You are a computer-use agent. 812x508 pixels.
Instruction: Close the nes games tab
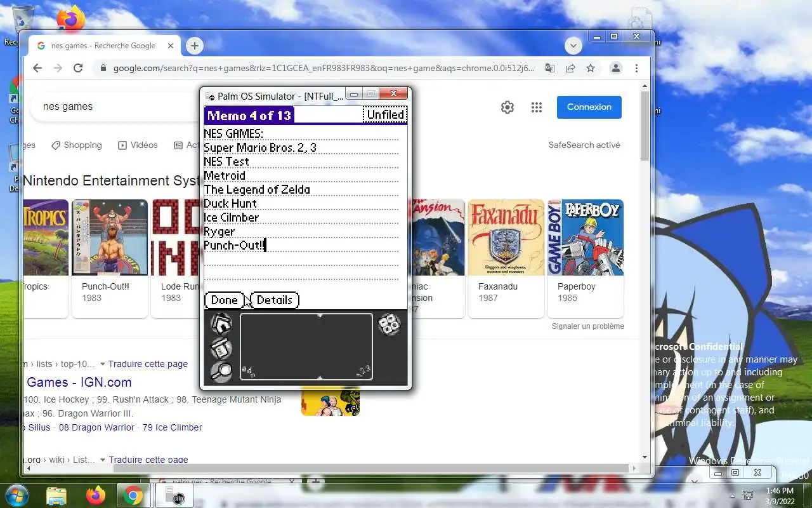coord(171,46)
